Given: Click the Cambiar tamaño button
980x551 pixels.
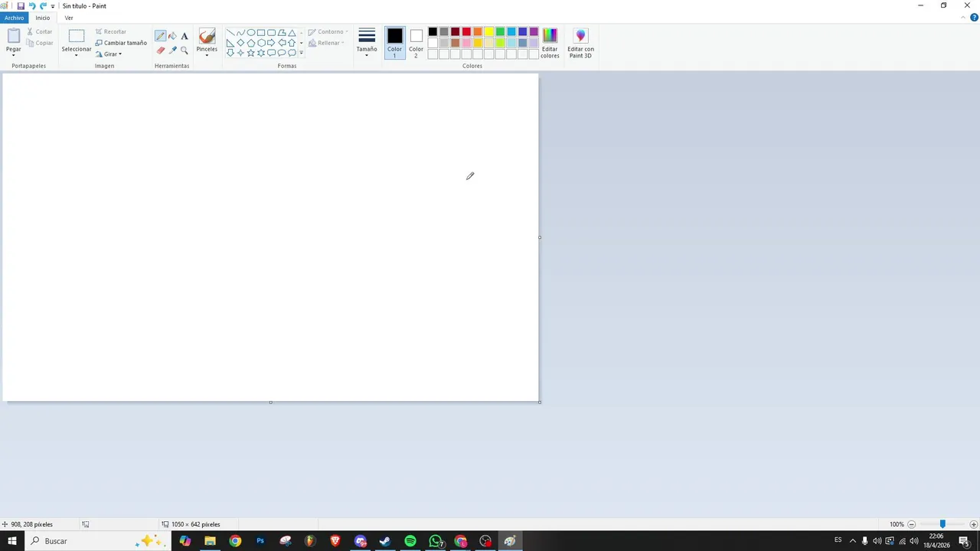Looking at the screenshot, I should pyautogui.click(x=121, y=43).
